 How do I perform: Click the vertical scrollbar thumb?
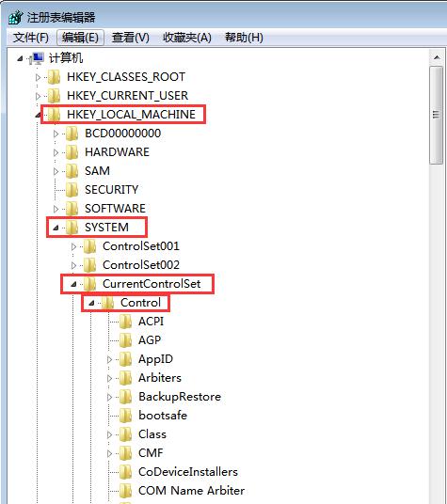437,115
